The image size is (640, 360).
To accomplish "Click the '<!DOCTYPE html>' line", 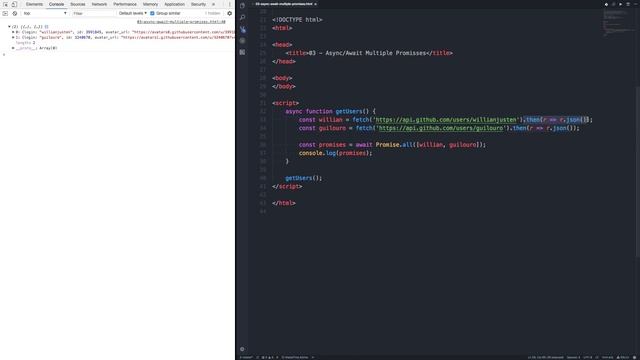I will (297, 20).
